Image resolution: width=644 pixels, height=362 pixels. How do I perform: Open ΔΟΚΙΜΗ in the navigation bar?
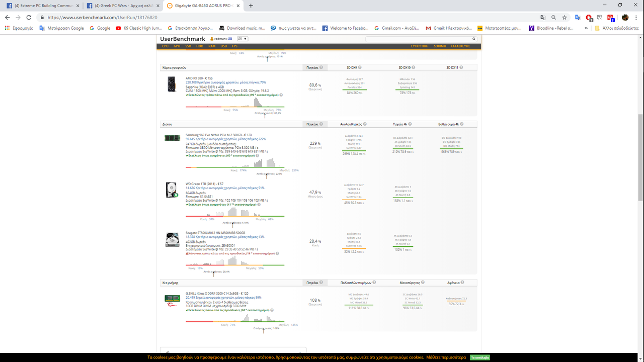coord(440,46)
